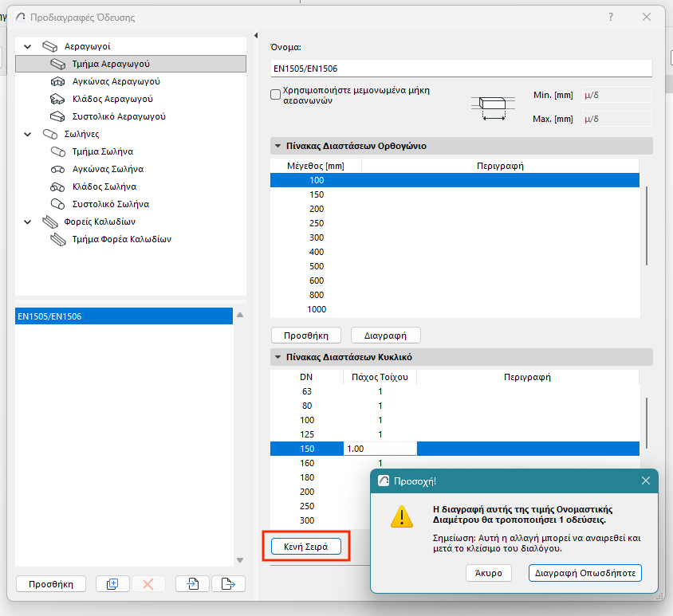673x616 pixels.
Task: Open the Κλάδος Αεραγωγού entry
Action: (x=112, y=99)
